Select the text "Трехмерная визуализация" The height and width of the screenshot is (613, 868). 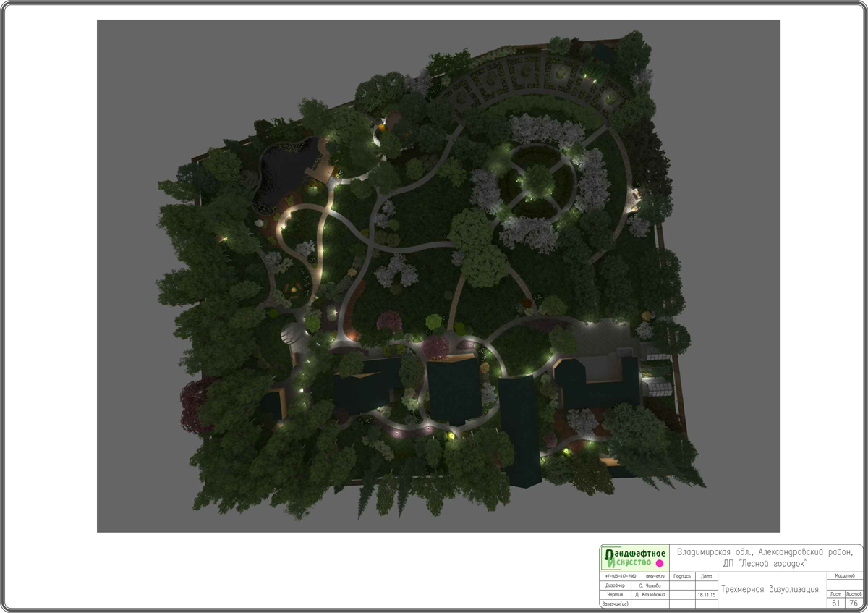pyautogui.click(x=770, y=589)
